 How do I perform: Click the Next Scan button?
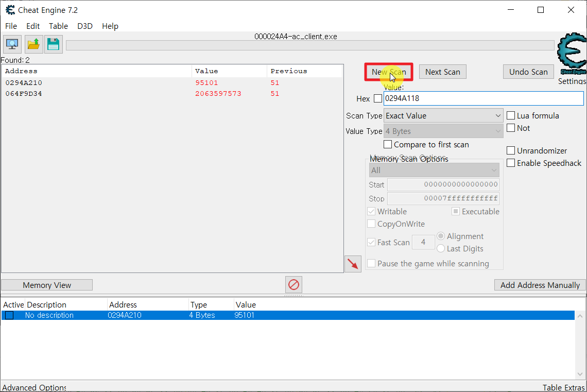tap(442, 72)
